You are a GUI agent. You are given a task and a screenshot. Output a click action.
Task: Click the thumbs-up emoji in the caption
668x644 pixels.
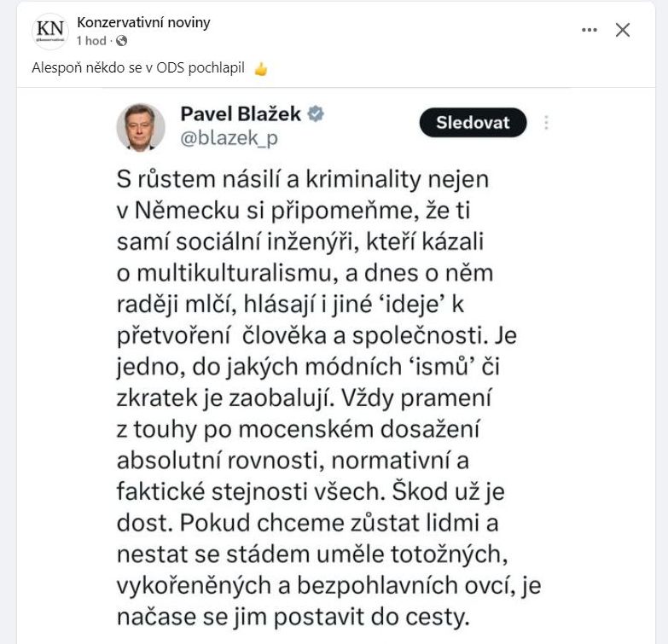[x=260, y=70]
